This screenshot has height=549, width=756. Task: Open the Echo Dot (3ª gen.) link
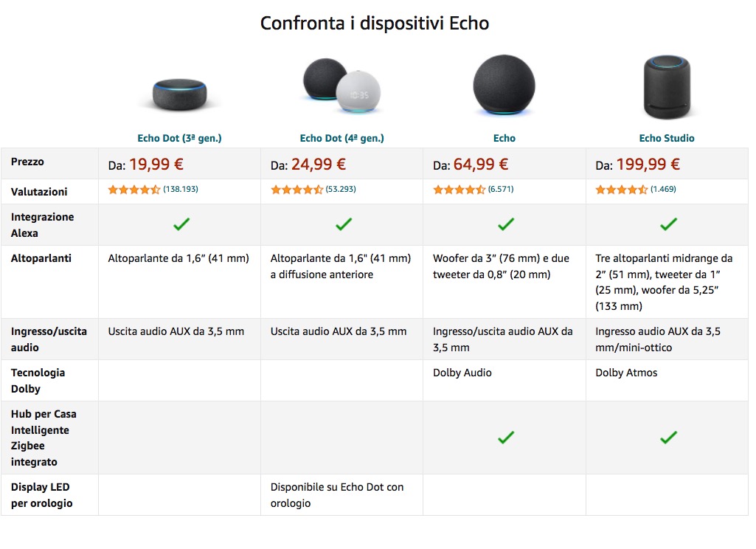(x=179, y=138)
